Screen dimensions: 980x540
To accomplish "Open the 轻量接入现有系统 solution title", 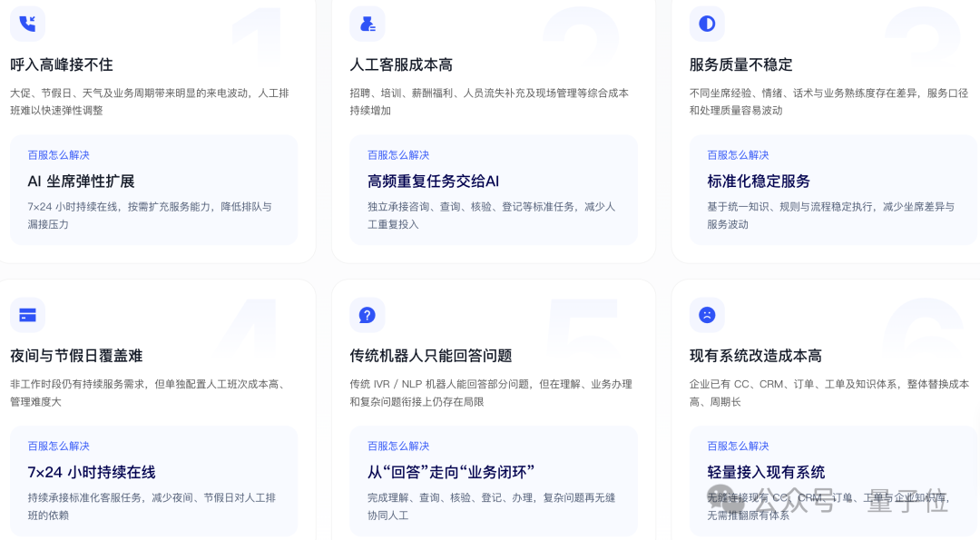I will (766, 473).
